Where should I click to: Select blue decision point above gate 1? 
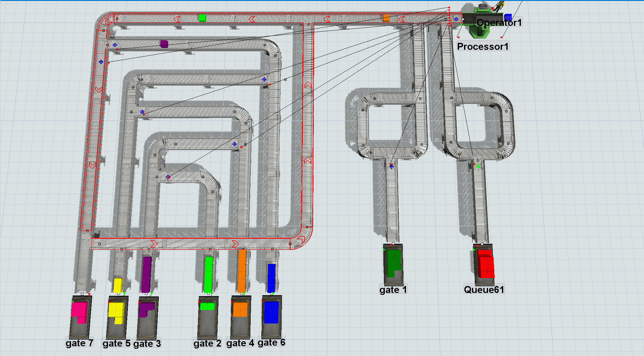point(391,166)
